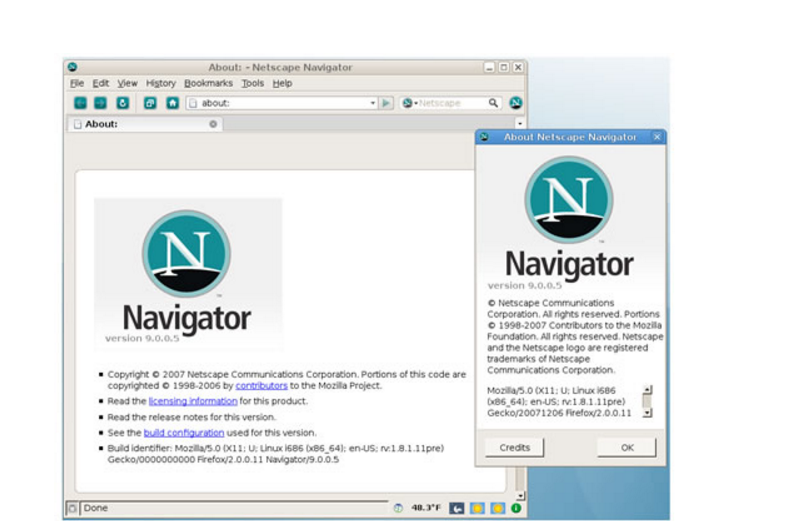
Task: Click the first sun forecast icon in status bar
Action: (x=477, y=508)
